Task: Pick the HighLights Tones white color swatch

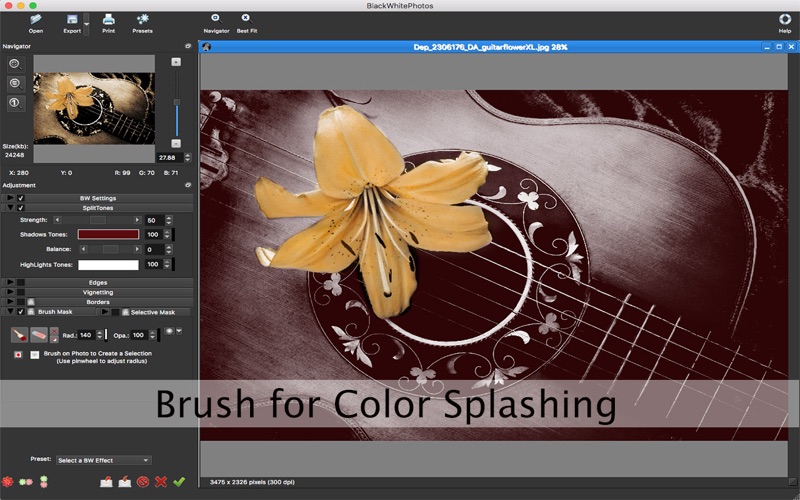Action: point(108,265)
